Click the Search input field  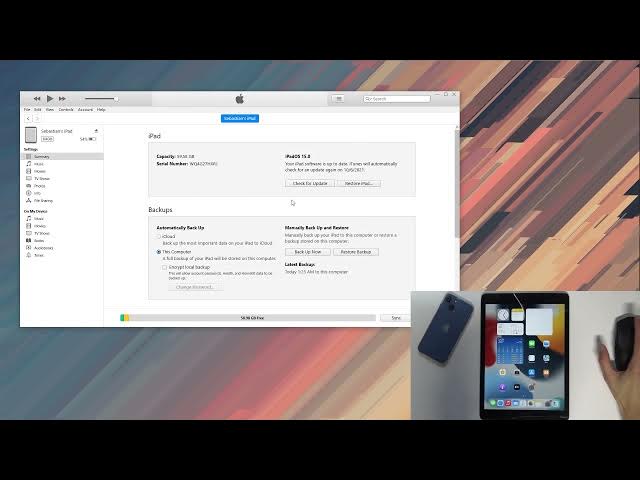click(x=397, y=99)
